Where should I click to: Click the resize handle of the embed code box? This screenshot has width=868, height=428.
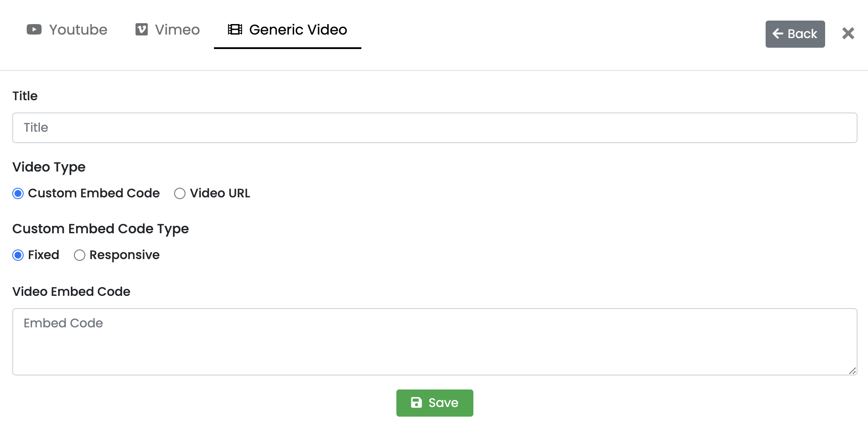[x=852, y=371]
